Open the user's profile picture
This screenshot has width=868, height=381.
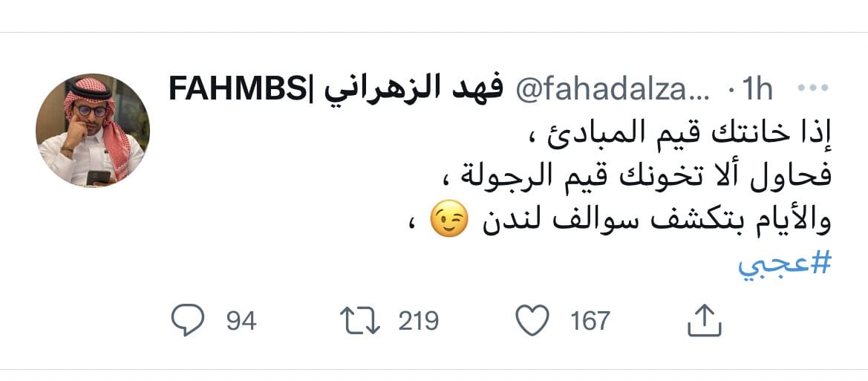click(92, 131)
